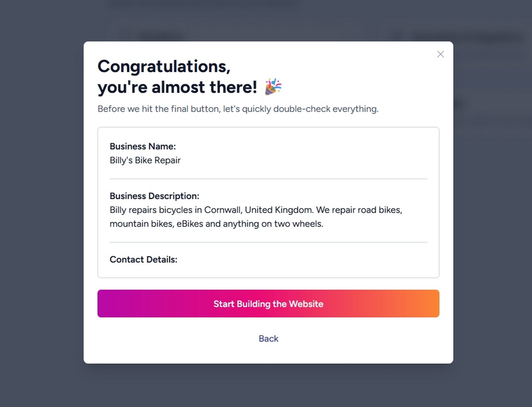The image size is (532, 407).
Task: Click the 'mountain bikes, eBikes' description line
Action: click(x=216, y=224)
